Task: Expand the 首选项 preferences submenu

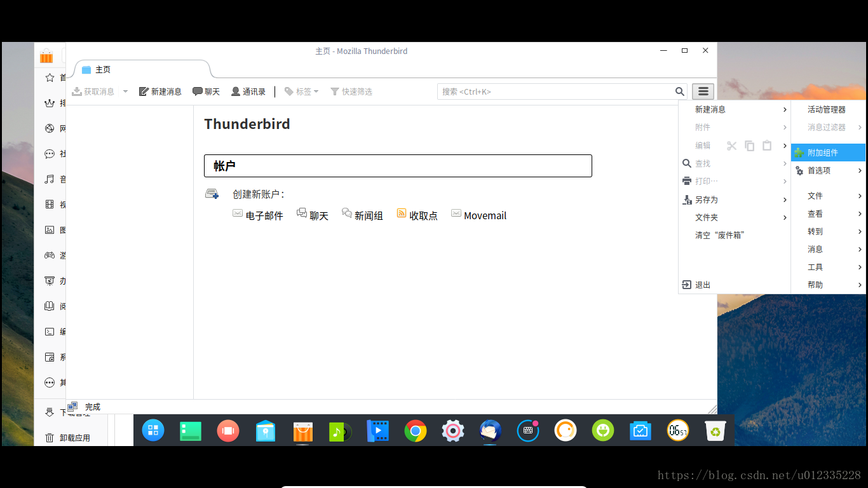Action: pos(829,170)
